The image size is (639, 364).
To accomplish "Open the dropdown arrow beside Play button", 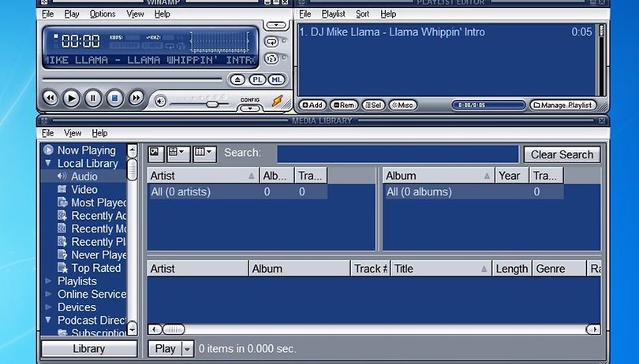I will (187, 349).
